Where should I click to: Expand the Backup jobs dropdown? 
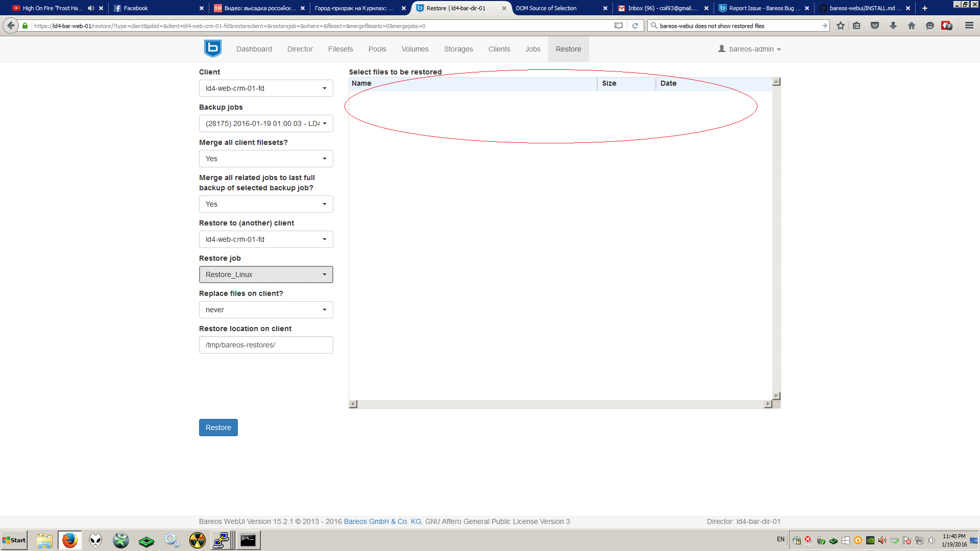[x=266, y=123]
